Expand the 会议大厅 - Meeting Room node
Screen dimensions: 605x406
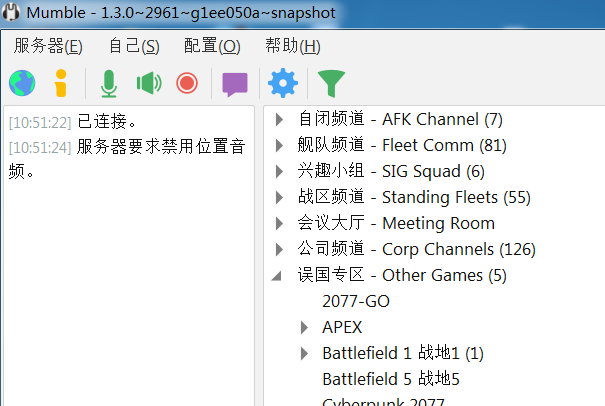[x=279, y=223]
